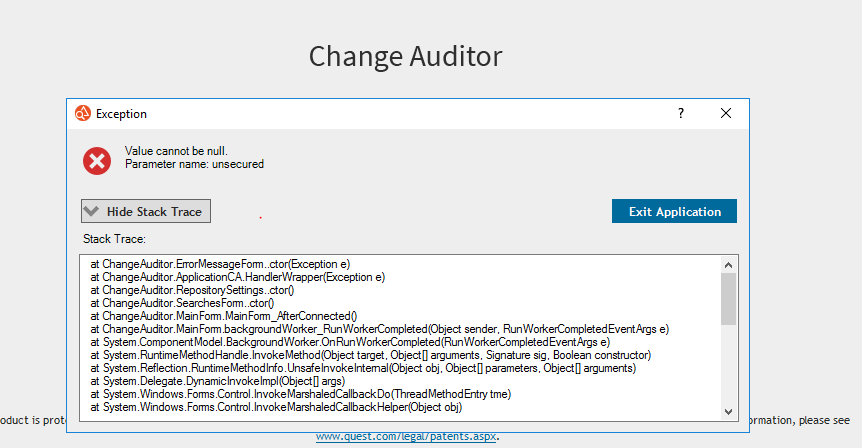The image size is (862, 448).
Task: Click the InvokeMarshaledCallbackHelper stack trace line
Action: tap(277, 407)
